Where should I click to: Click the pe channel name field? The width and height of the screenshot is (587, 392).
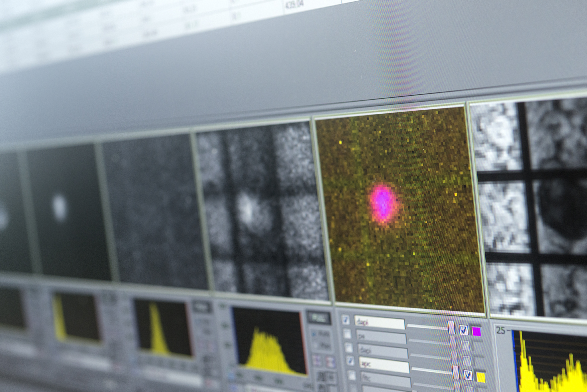pyautogui.click(x=381, y=337)
